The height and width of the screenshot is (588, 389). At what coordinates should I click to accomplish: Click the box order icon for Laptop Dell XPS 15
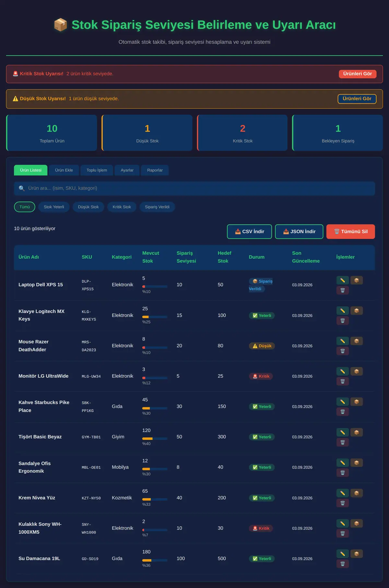pyautogui.click(x=357, y=280)
